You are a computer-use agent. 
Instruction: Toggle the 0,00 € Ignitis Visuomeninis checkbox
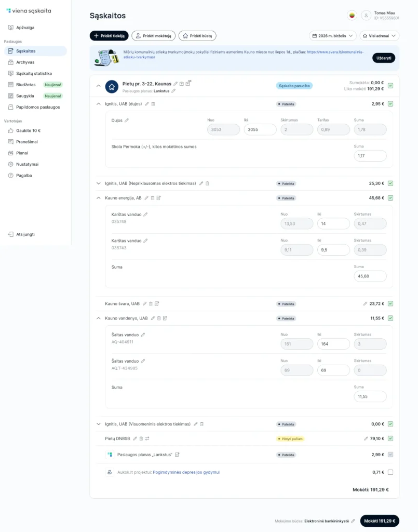click(390, 424)
